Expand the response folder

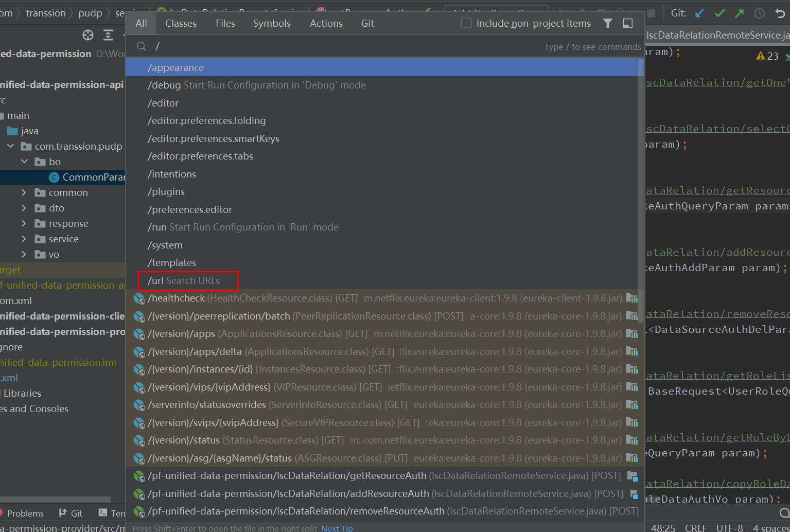click(x=24, y=223)
